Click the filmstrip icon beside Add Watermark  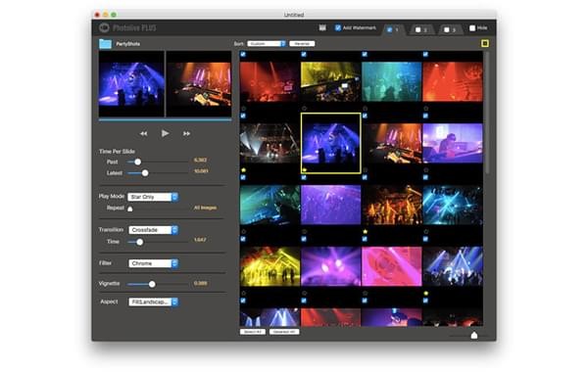(322, 27)
